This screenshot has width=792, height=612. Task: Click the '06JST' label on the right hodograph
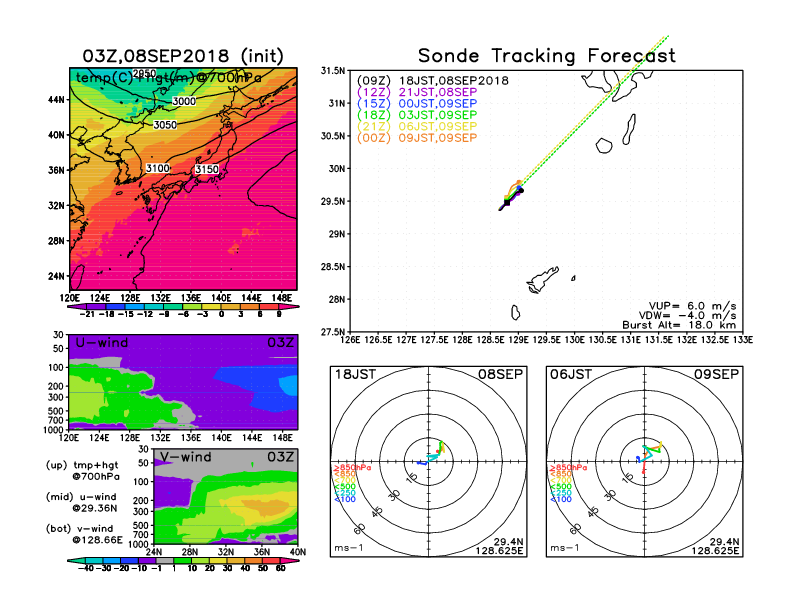click(571, 375)
